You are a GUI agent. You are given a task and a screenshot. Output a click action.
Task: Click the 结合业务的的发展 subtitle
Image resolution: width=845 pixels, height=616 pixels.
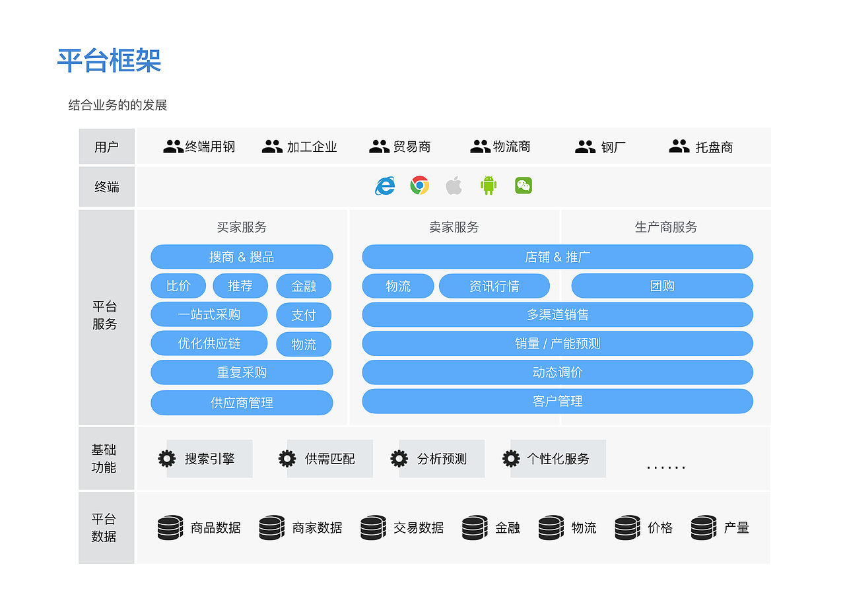(118, 105)
